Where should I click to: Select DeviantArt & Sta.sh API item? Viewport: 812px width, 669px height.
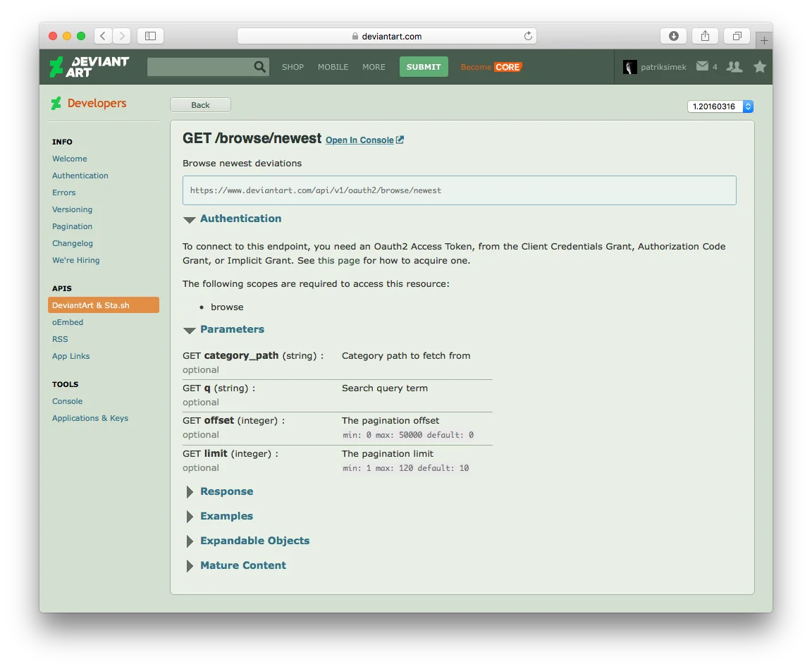pyautogui.click(x=104, y=305)
